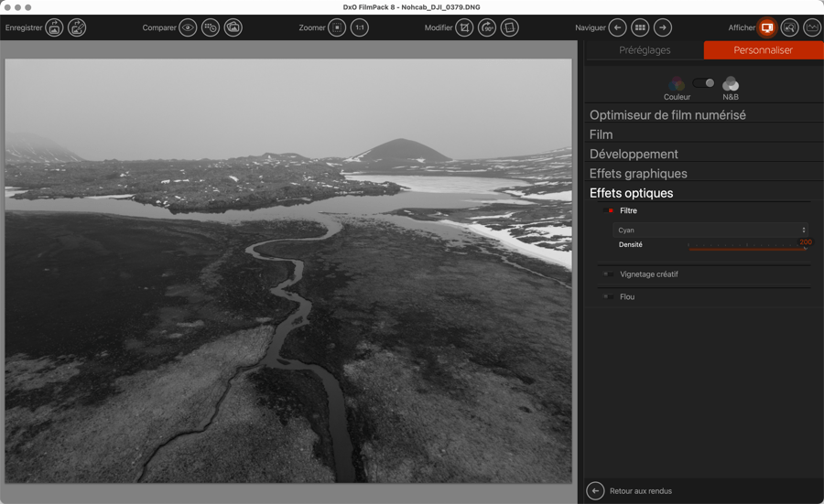Zoom the image to 1:1
Image resolution: width=824 pixels, height=504 pixels.
point(360,28)
